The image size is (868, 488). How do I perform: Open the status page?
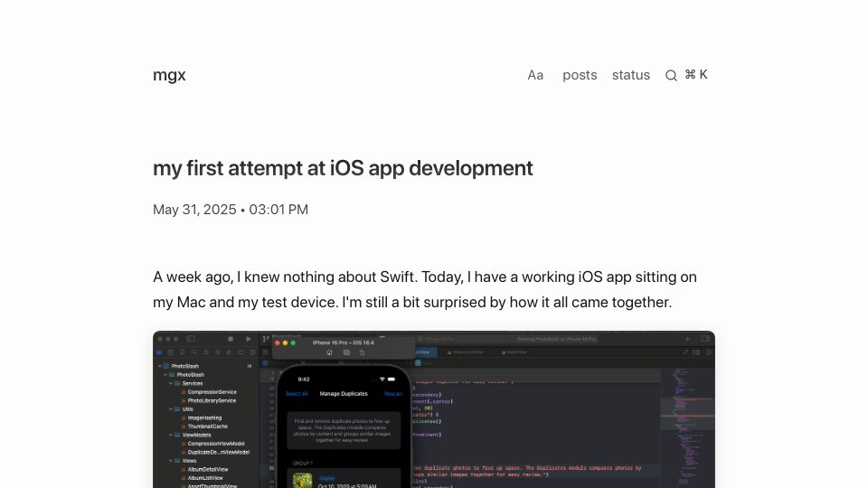point(630,75)
